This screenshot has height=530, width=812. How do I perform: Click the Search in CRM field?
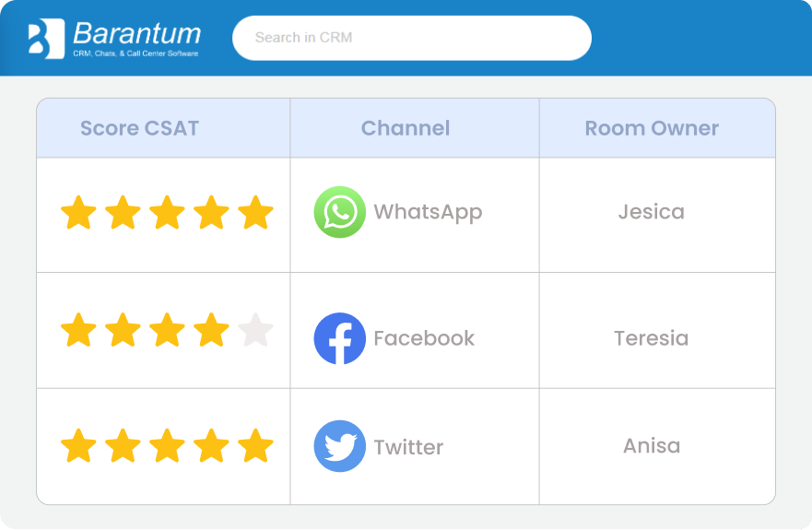click(x=411, y=38)
